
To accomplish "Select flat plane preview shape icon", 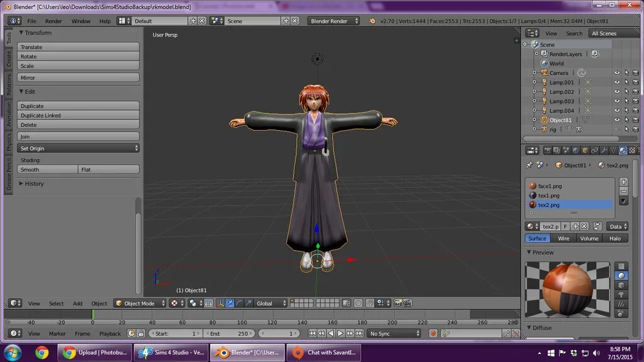I will pyautogui.click(x=621, y=266).
